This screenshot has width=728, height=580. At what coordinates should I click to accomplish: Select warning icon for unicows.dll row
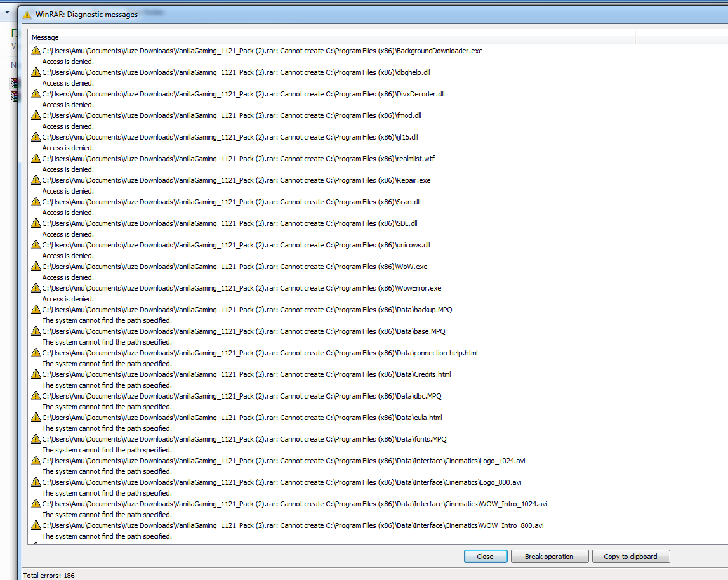coord(36,244)
